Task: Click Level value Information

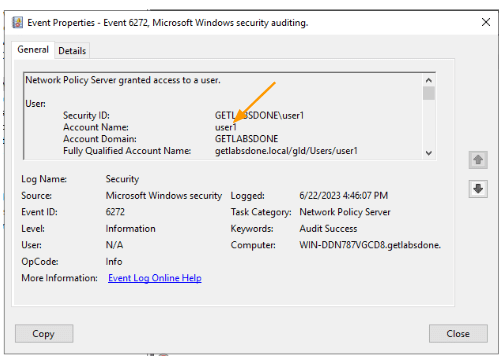Action: (x=130, y=229)
